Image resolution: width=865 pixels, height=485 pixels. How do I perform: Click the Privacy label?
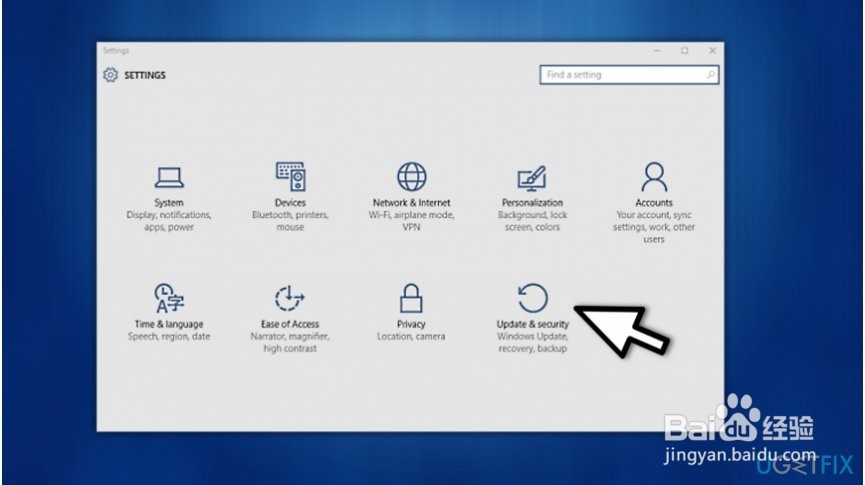(x=412, y=324)
